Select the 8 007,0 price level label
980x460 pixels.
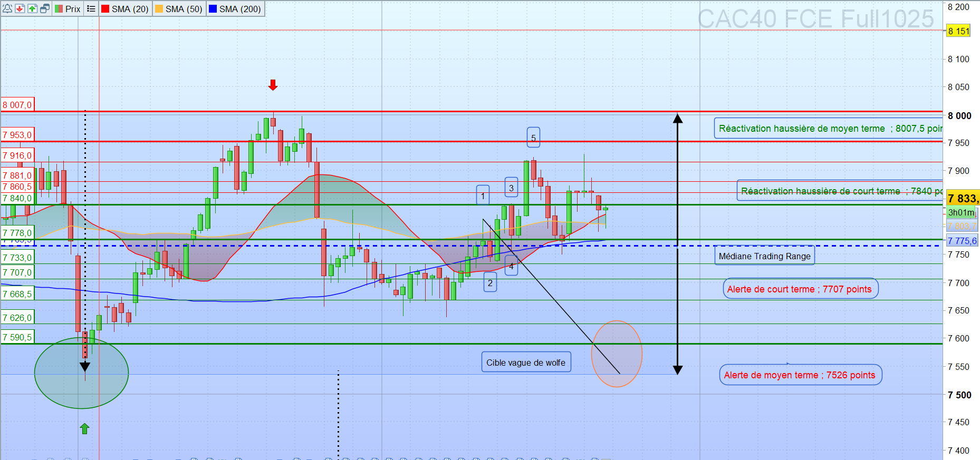click(17, 105)
